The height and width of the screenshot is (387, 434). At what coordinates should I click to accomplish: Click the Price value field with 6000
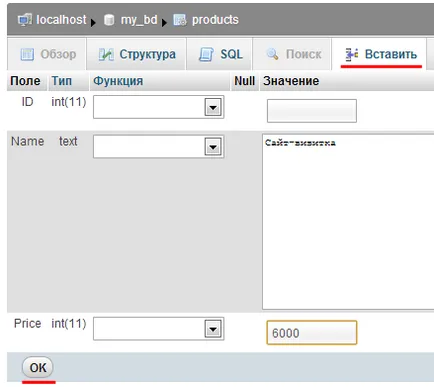click(x=312, y=333)
